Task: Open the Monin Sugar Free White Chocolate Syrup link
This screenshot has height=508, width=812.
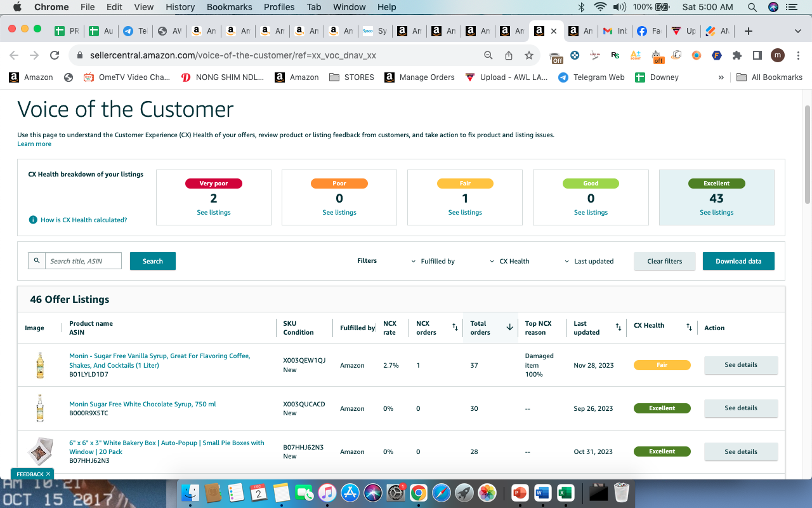Action: pos(143,404)
